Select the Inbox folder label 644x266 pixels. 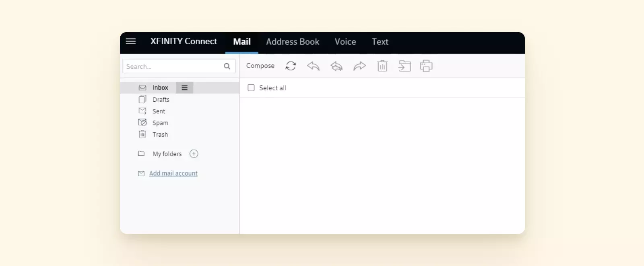click(160, 88)
